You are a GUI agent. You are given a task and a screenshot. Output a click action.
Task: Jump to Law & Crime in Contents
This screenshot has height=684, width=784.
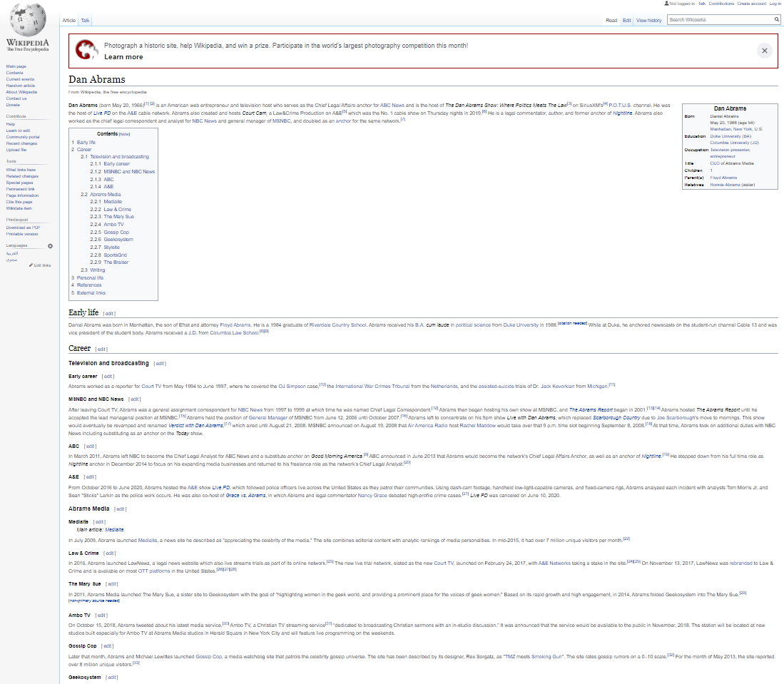pos(118,210)
